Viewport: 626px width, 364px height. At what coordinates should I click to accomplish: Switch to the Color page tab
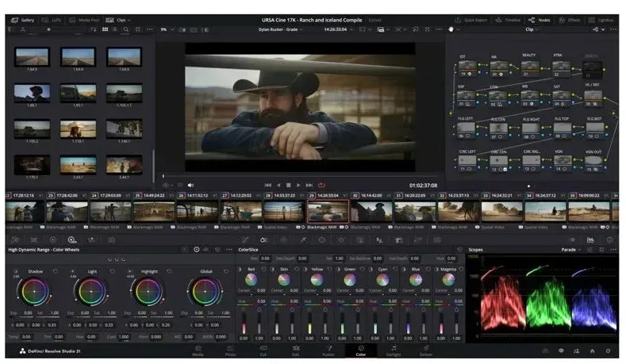tap(360, 351)
